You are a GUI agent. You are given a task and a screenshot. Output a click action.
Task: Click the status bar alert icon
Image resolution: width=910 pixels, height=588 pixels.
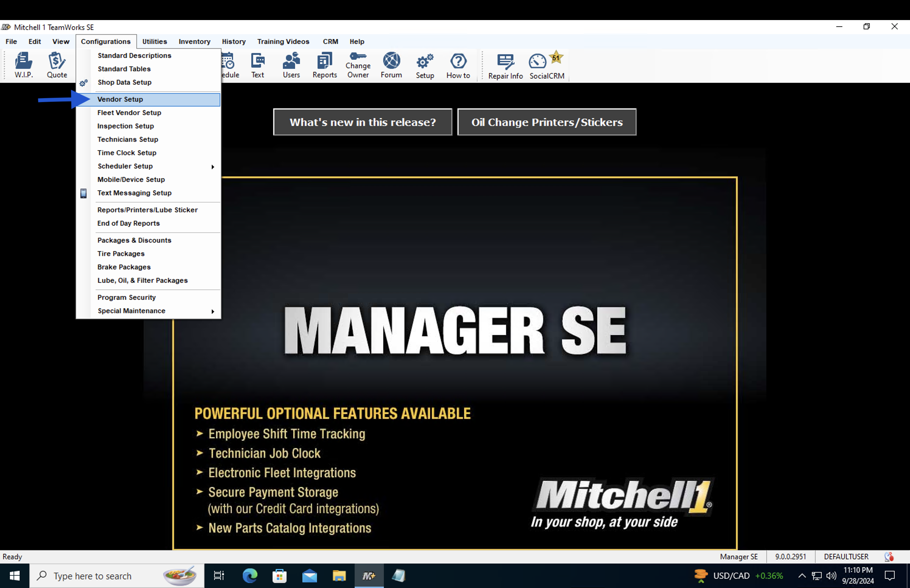point(889,557)
